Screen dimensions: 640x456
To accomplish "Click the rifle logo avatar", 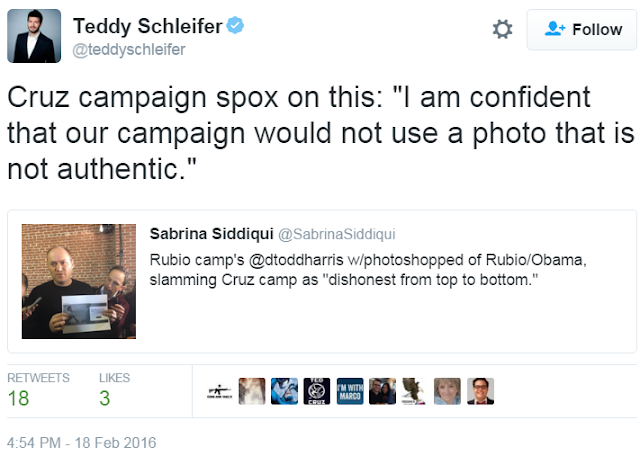I will (x=220, y=391).
